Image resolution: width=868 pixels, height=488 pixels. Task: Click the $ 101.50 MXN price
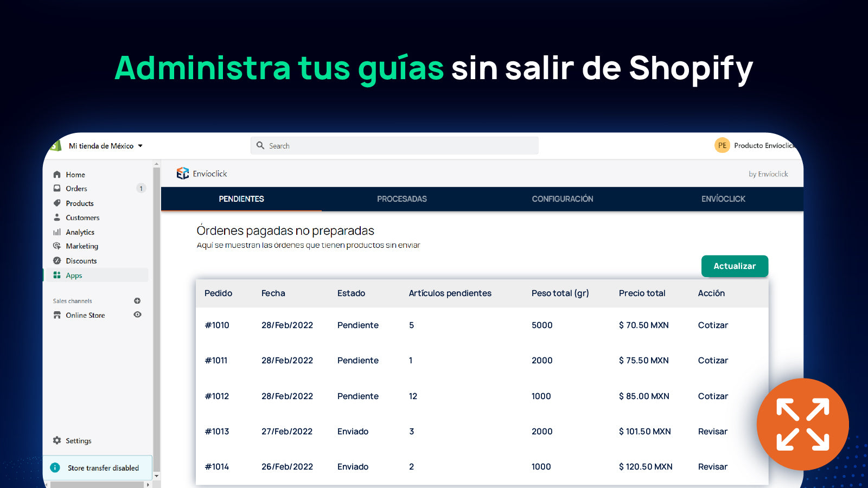point(645,432)
